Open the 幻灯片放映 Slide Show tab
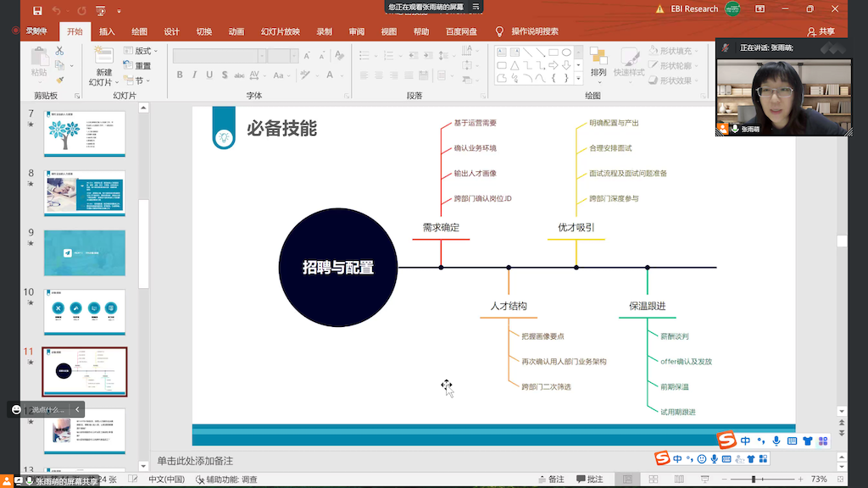Viewport: 868px width, 488px height. pos(280,31)
